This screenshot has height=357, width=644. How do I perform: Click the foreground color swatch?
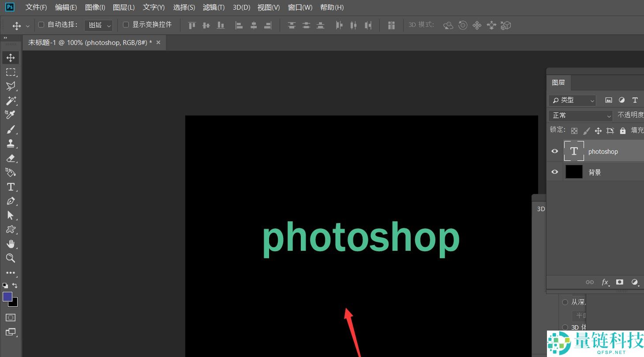[7, 297]
